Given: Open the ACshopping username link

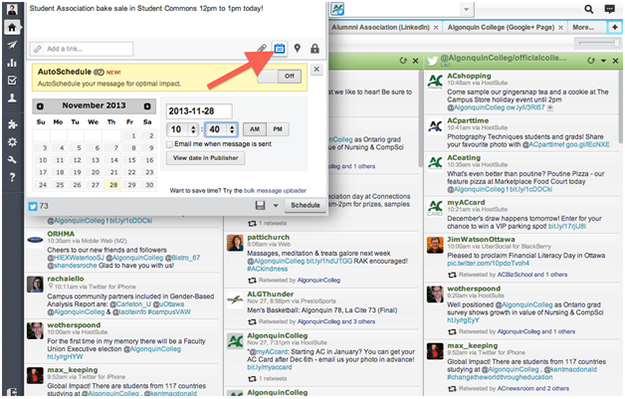Looking at the screenshot, I should [x=469, y=76].
